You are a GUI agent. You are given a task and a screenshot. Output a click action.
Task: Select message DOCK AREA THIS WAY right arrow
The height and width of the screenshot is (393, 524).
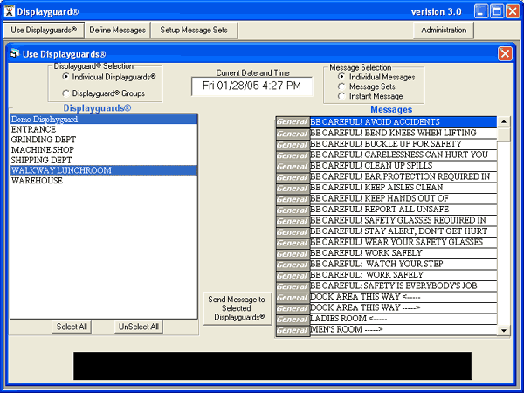[403, 308]
